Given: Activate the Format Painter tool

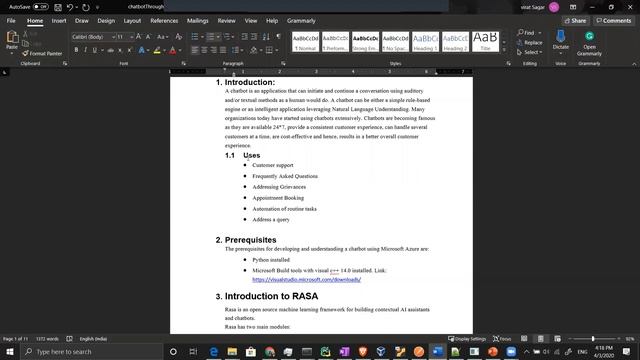Looking at the screenshot, I should coord(42,53).
